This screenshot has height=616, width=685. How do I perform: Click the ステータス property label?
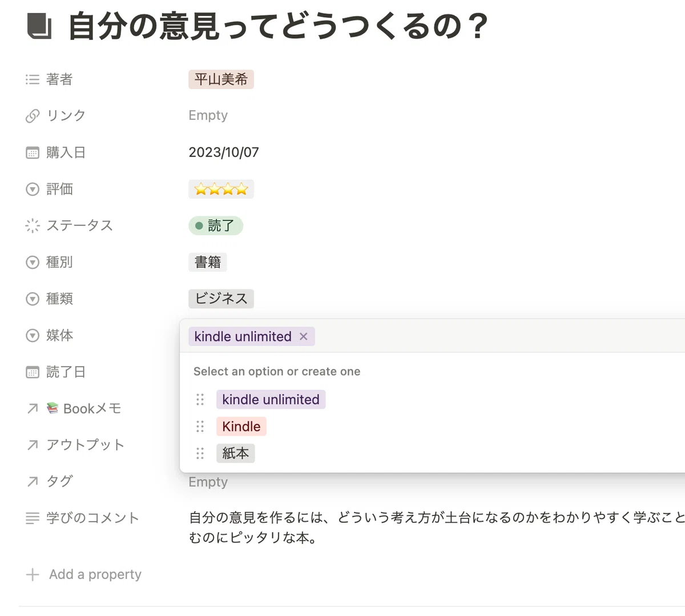pyautogui.click(x=79, y=226)
